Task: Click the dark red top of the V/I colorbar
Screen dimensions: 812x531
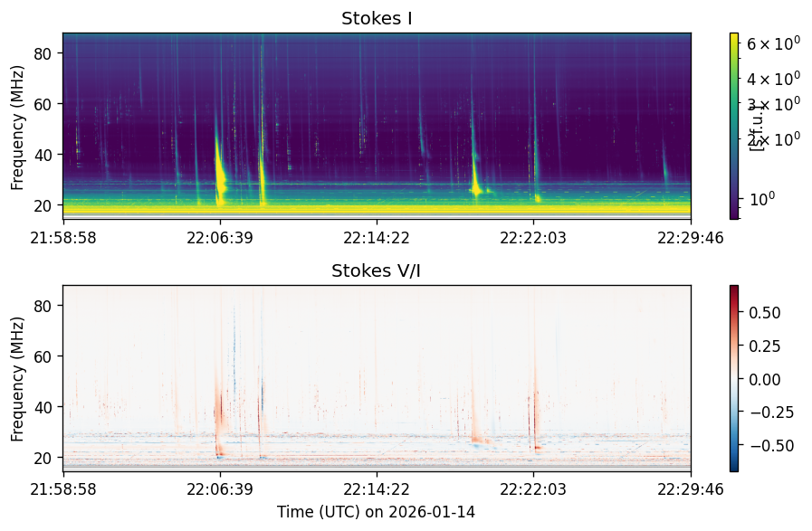Action: coord(734,289)
